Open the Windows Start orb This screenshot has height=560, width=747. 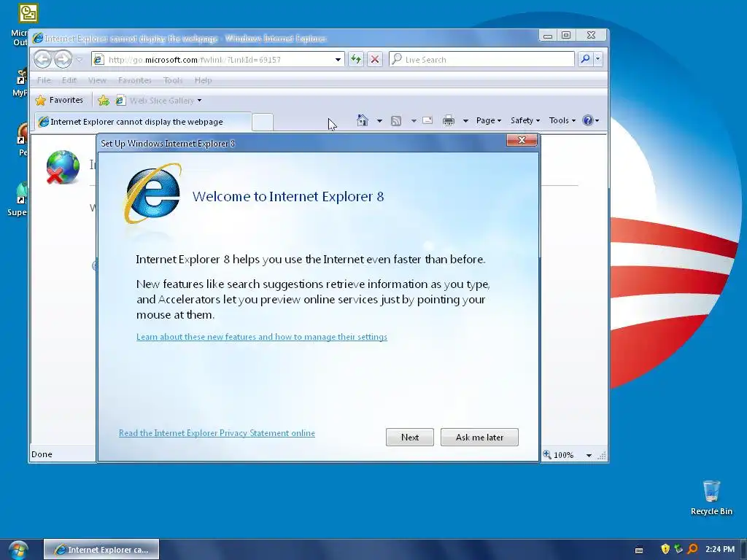pos(18,550)
